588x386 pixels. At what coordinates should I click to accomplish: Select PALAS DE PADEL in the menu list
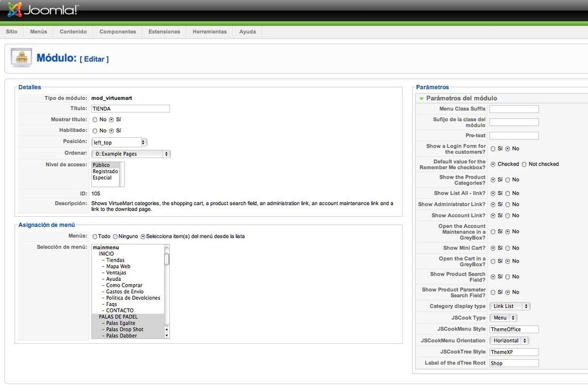coord(128,317)
